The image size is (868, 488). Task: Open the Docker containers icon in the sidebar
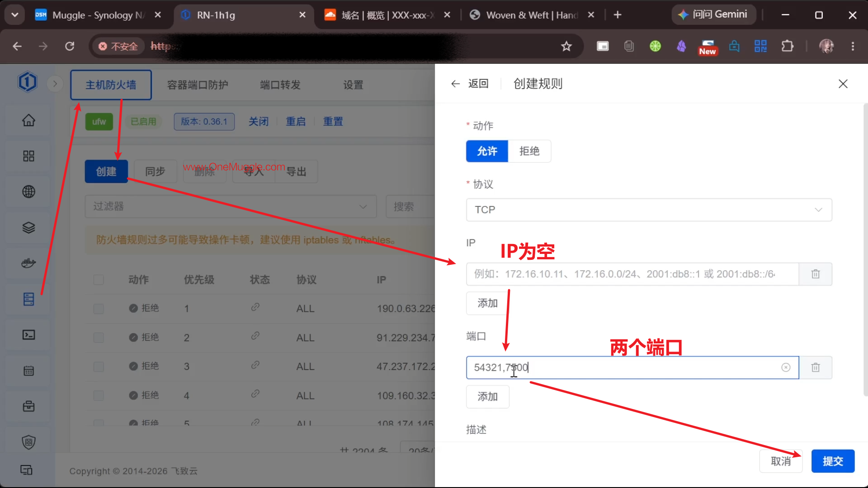[28, 263]
